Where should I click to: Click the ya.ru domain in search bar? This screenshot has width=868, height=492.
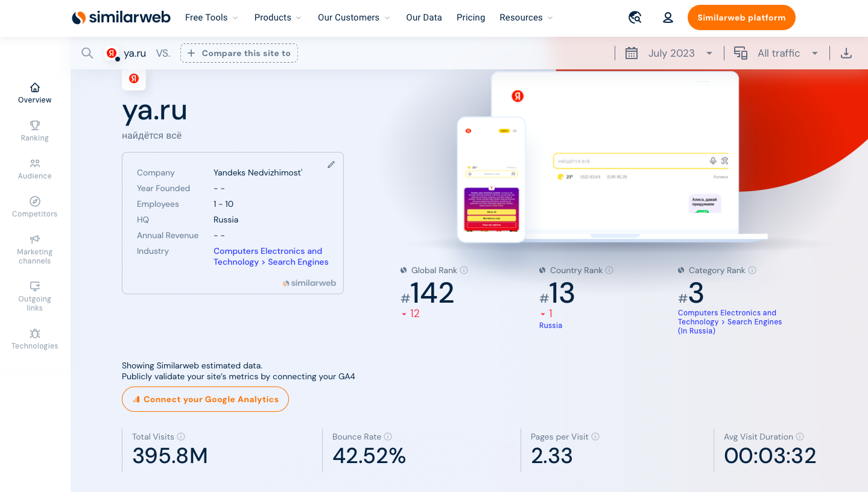click(135, 53)
